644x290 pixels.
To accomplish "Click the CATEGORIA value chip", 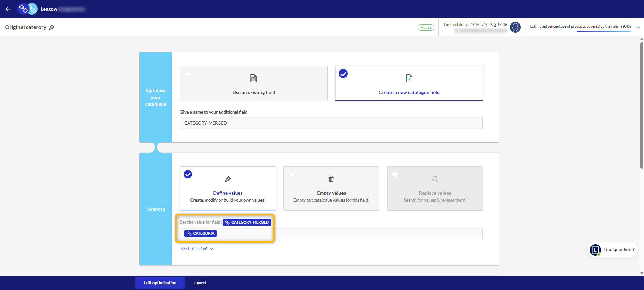I will tap(200, 233).
